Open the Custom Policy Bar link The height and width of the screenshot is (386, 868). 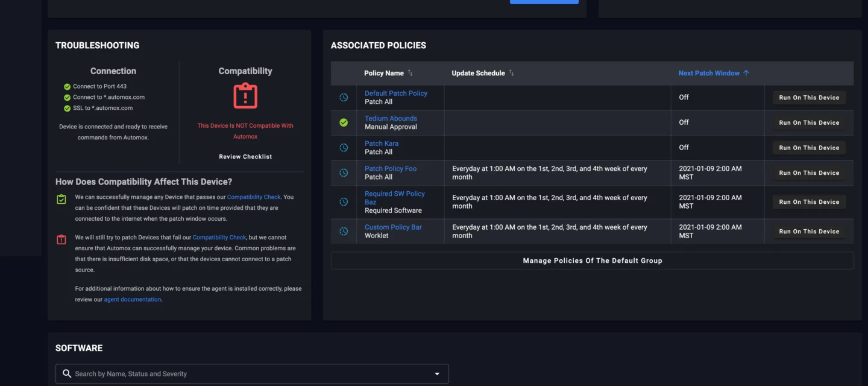[393, 227]
